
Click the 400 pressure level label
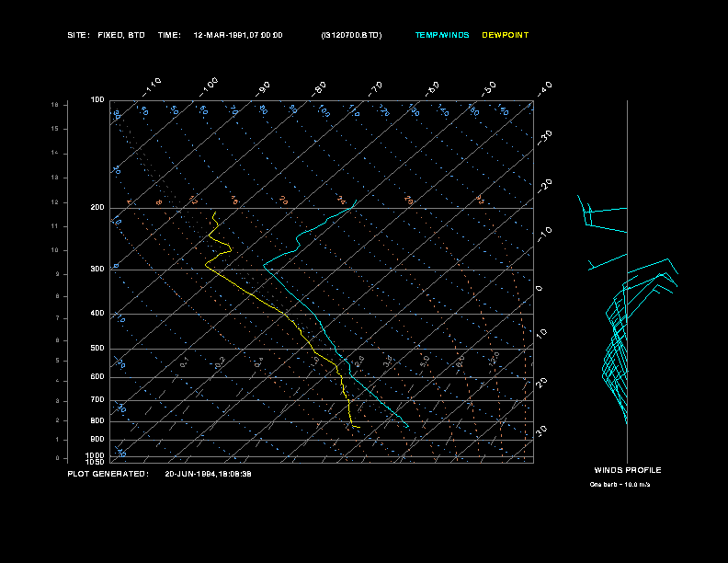tap(97, 313)
